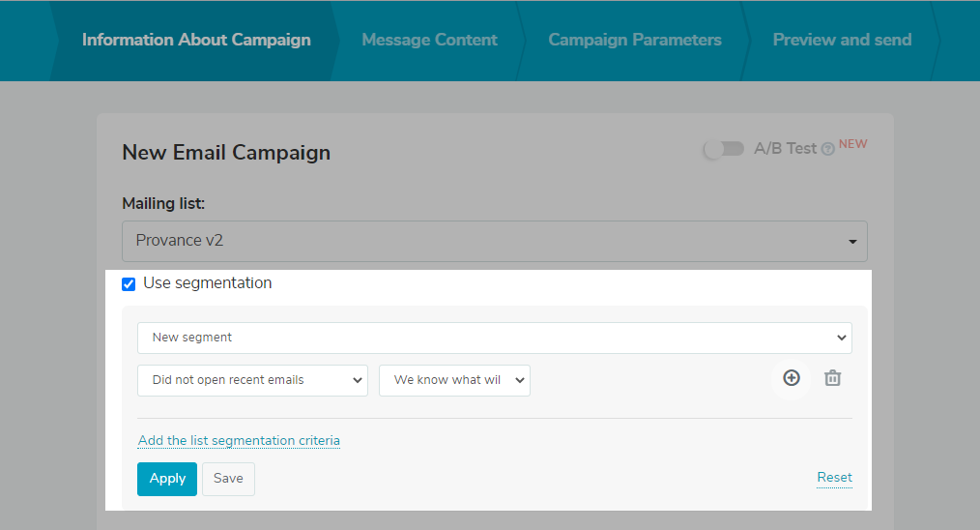Jump to the Preview and send step
Image resolution: width=980 pixels, height=530 pixels.
pyautogui.click(x=842, y=41)
